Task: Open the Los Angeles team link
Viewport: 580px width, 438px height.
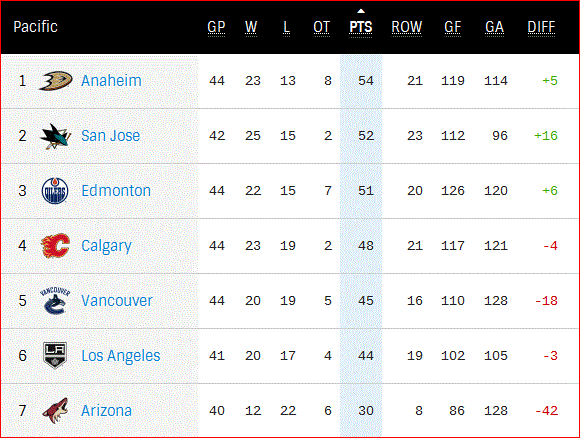Action: [121, 356]
